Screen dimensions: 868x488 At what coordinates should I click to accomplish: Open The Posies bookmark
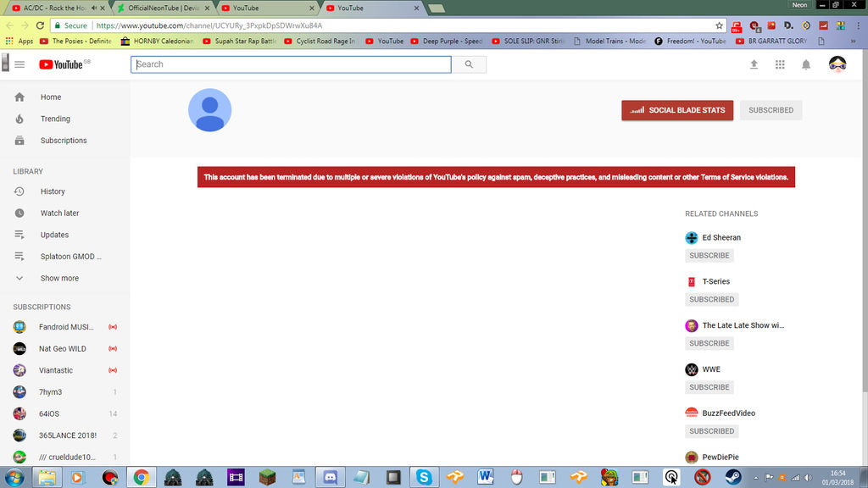[x=75, y=41]
